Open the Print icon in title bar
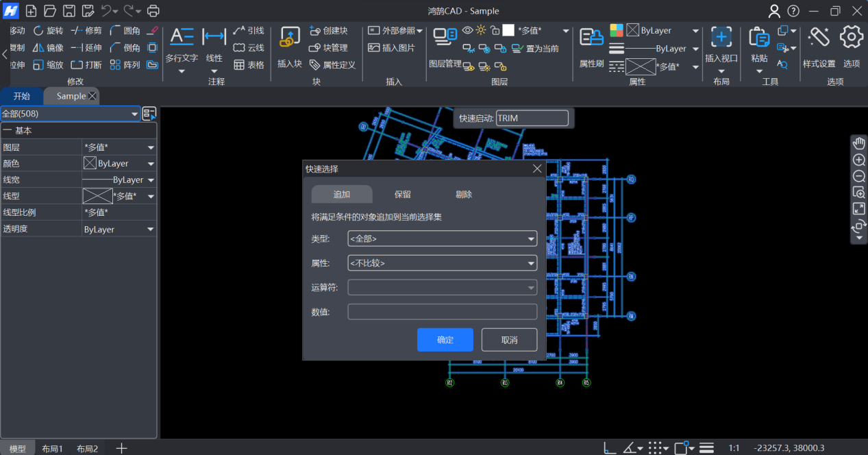The image size is (868, 455). pyautogui.click(x=153, y=11)
